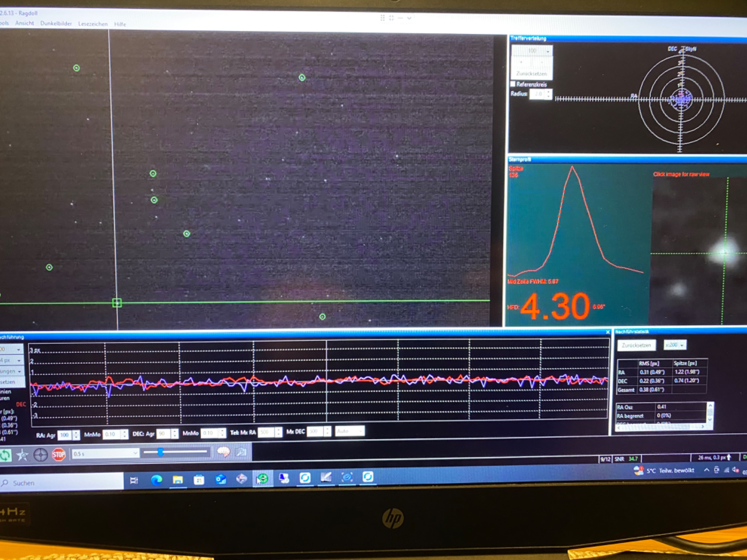
Task: Open the network icon in the system tray
Action: tap(726, 470)
